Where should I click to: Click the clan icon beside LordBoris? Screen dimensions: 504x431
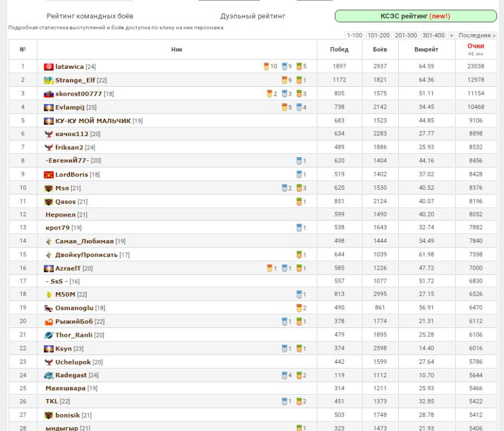[49, 174]
